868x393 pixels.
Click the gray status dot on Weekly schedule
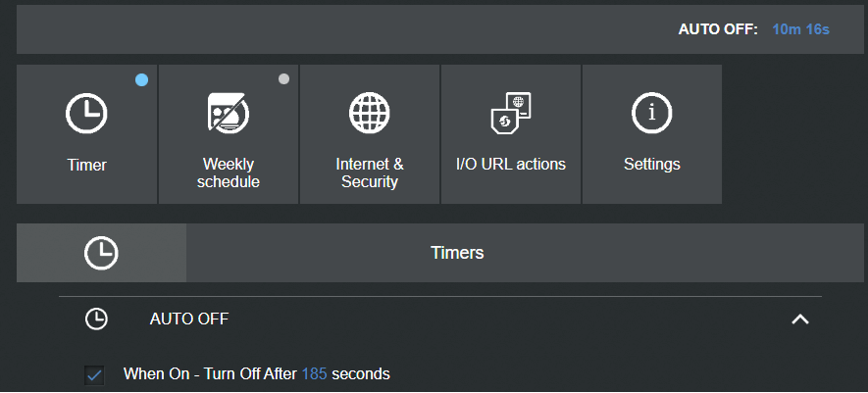(x=283, y=79)
